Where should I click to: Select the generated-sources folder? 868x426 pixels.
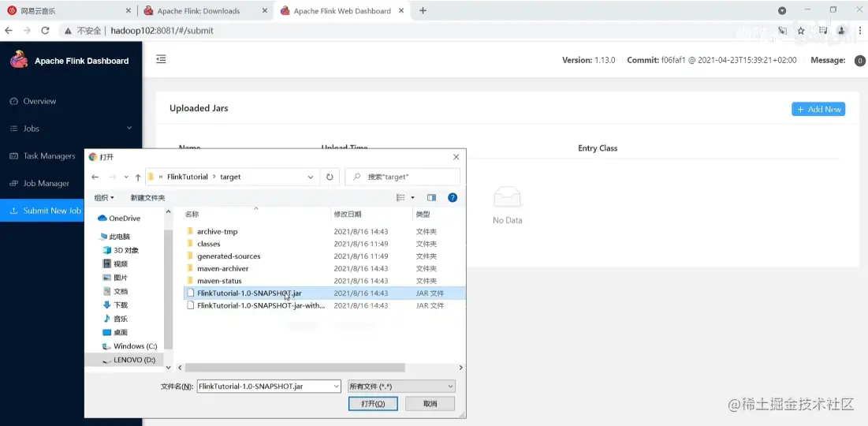pos(229,256)
